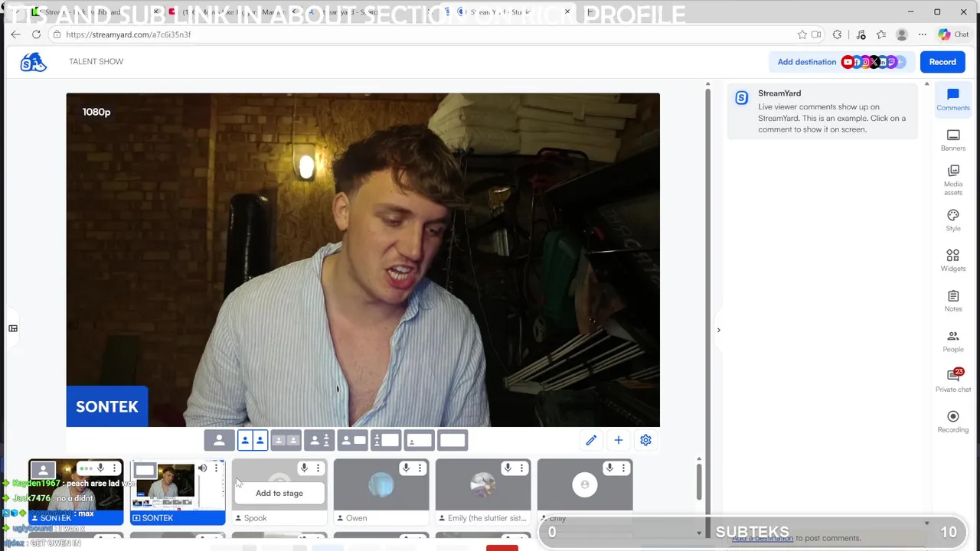
Task: Switch to the Banners tab
Action: [x=953, y=140]
